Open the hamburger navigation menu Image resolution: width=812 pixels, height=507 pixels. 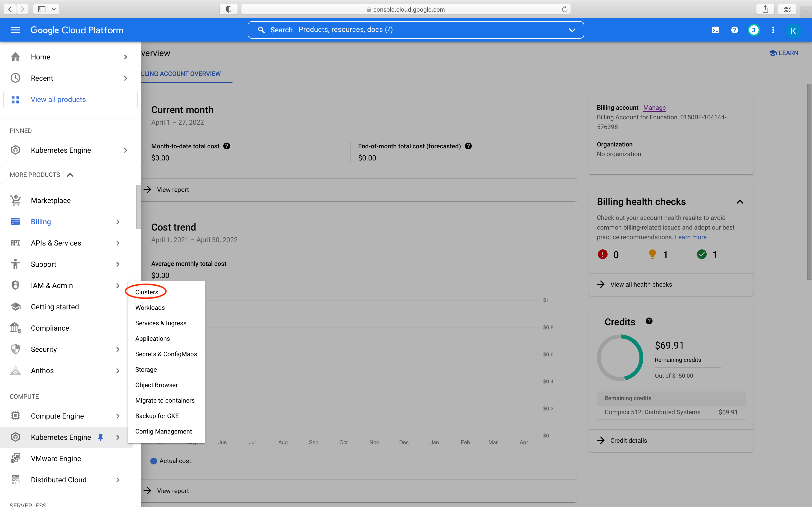point(15,30)
